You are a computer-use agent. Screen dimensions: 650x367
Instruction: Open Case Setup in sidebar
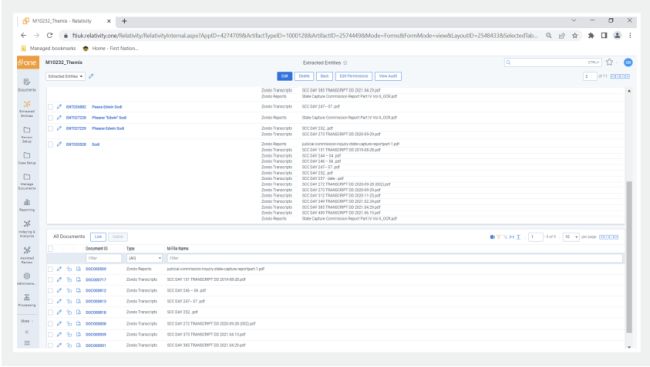(x=27, y=158)
